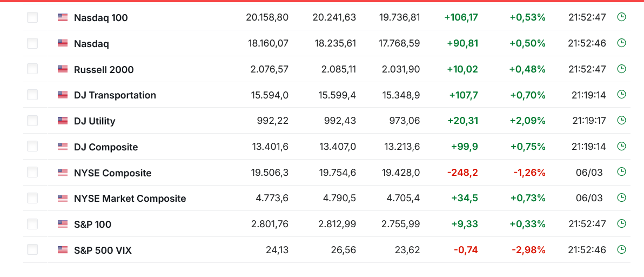Click the DJ Utility +2,09% change value
The width and height of the screenshot is (644, 277).
tap(527, 121)
